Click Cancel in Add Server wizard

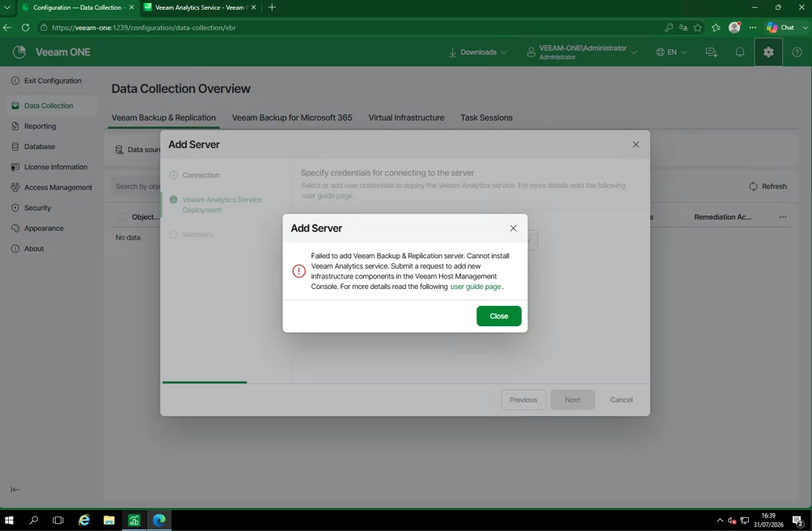click(621, 400)
